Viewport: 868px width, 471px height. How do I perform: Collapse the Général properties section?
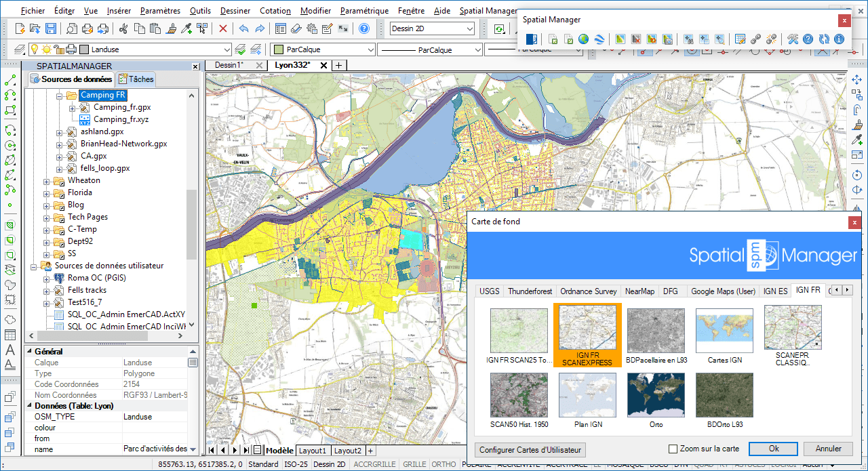tap(28, 352)
